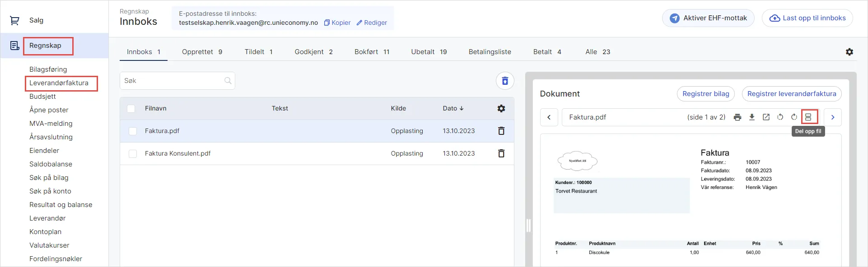Show the Alle tab
Image resolution: width=868 pixels, height=267 pixels.
coord(598,52)
